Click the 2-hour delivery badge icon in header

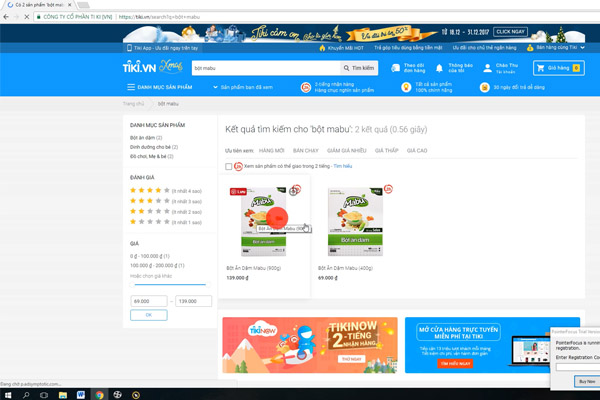tap(306, 88)
